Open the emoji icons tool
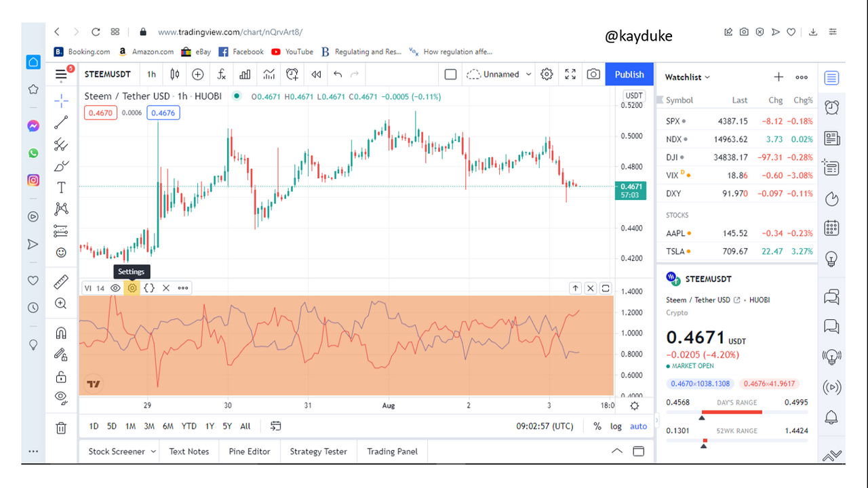The image size is (868, 488). [61, 252]
